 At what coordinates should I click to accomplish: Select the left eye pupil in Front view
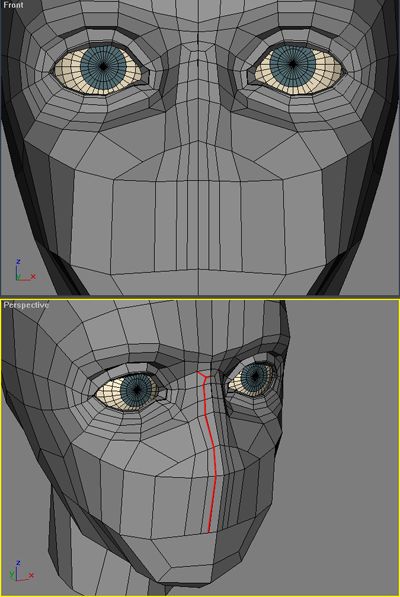103,67
